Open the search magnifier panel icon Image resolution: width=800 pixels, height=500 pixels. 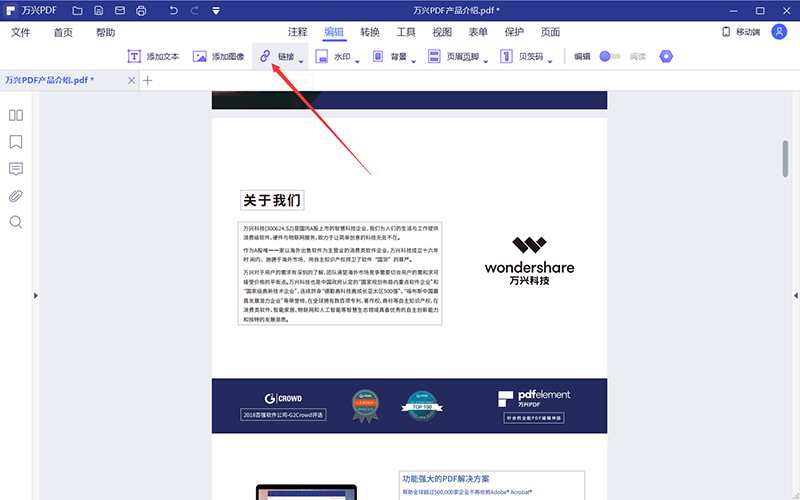(16, 222)
